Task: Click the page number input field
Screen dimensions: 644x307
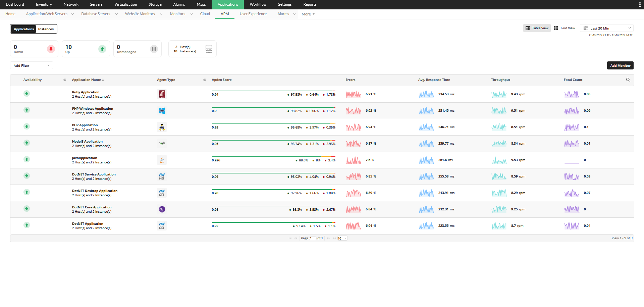Action: click(x=313, y=238)
